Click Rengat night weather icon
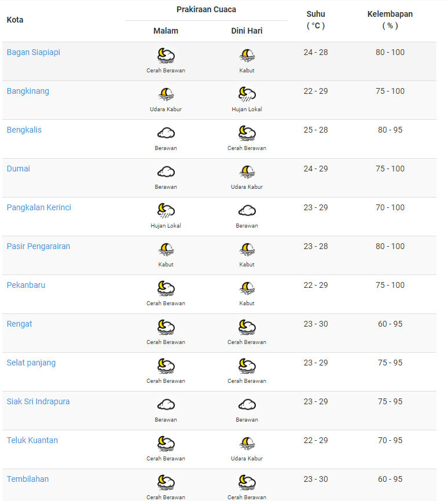This screenshot has width=448, height=501. coord(166,327)
